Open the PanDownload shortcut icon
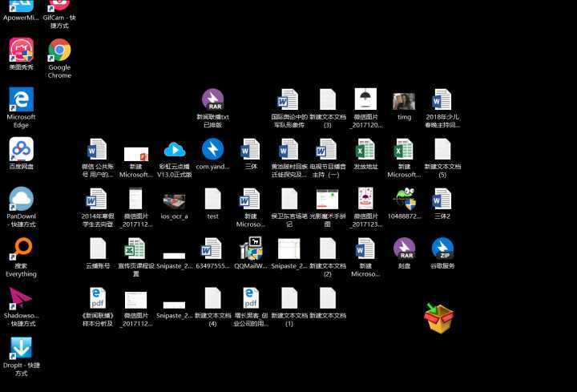Screen dimensions: 577x392 pyautogui.click(x=21, y=199)
